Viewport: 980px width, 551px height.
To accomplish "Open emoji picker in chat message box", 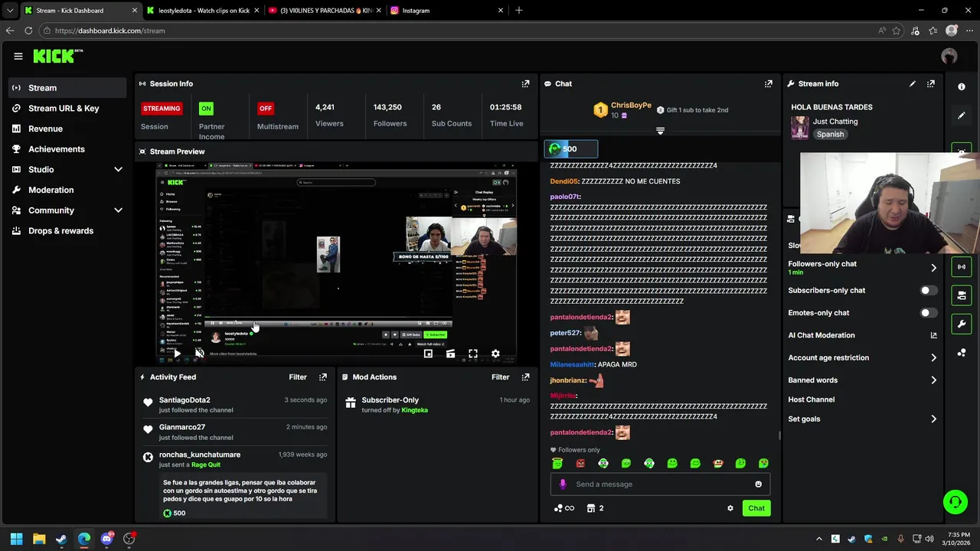I will click(x=759, y=484).
